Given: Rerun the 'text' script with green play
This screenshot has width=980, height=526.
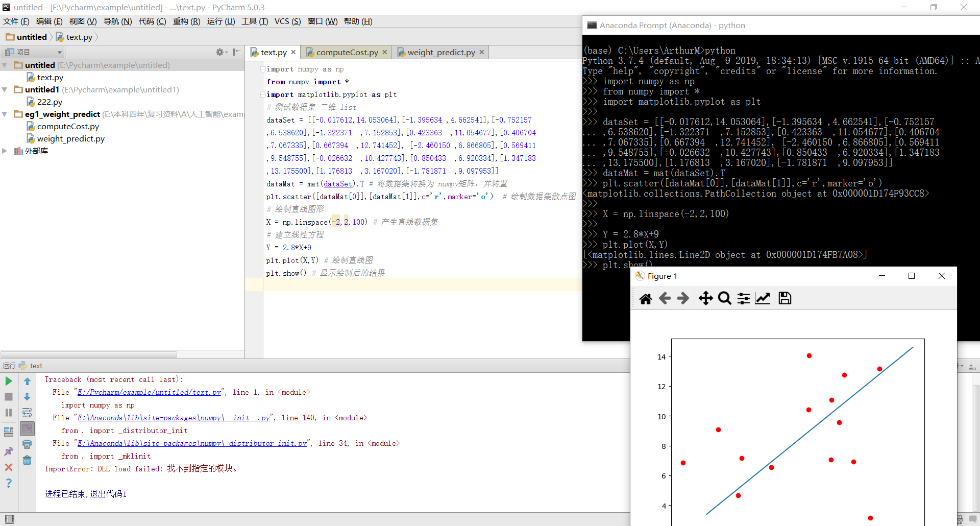Looking at the screenshot, I should [9, 381].
